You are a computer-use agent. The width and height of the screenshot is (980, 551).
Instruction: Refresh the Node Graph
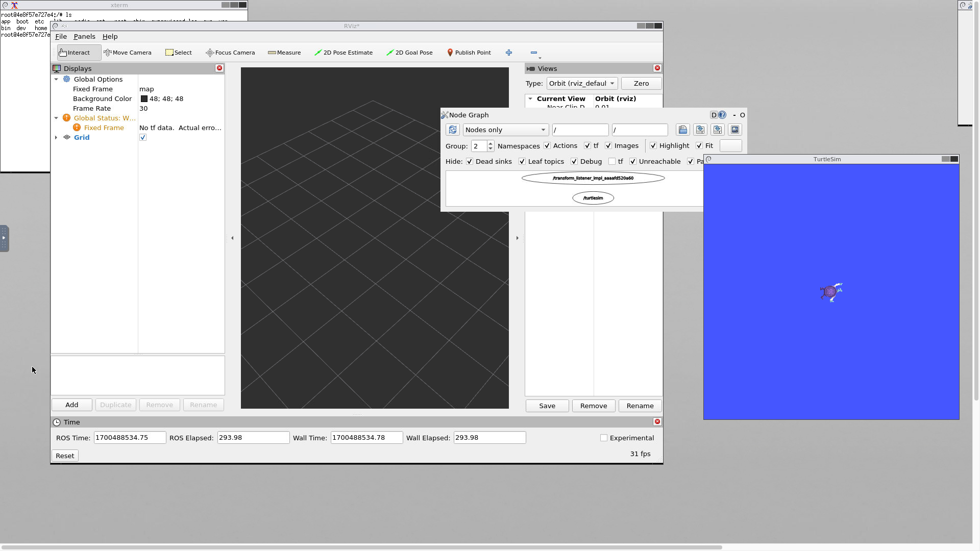pos(452,130)
